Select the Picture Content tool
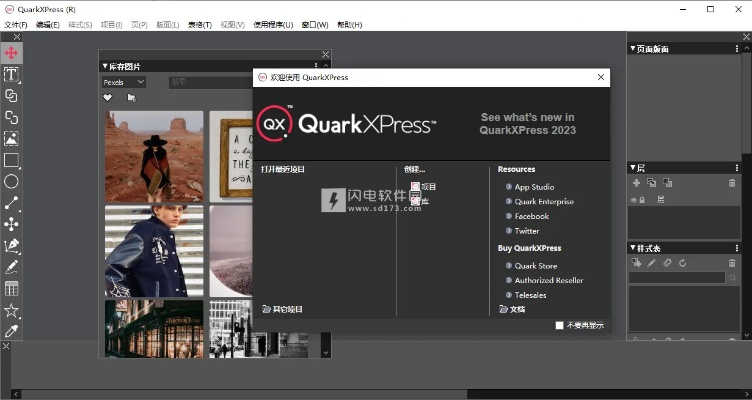 11,139
